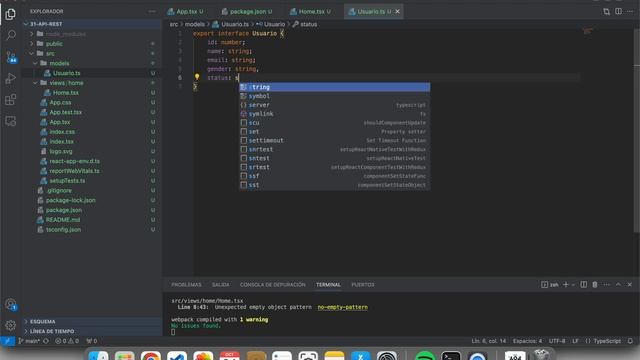Screen dimensions: 640x360
Task: Click the remote window indicator in status bar
Action: point(8,341)
